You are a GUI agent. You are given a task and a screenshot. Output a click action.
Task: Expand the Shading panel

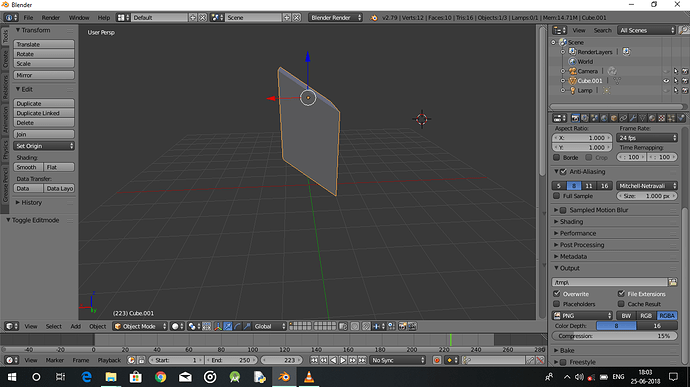(571, 221)
